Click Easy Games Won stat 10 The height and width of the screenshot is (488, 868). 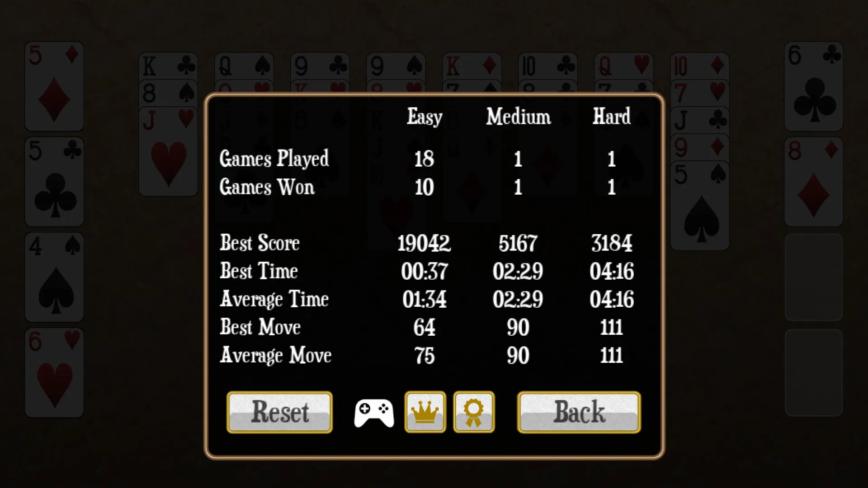pos(424,187)
